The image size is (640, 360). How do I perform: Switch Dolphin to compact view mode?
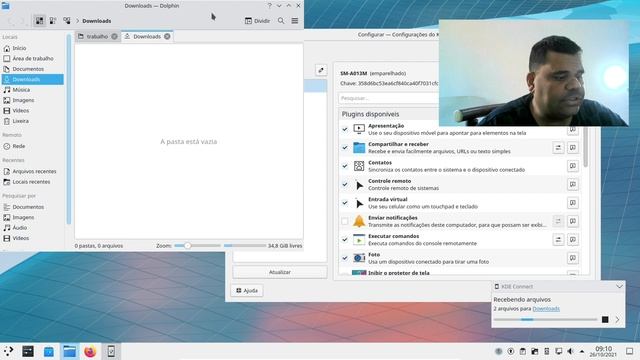(x=53, y=21)
